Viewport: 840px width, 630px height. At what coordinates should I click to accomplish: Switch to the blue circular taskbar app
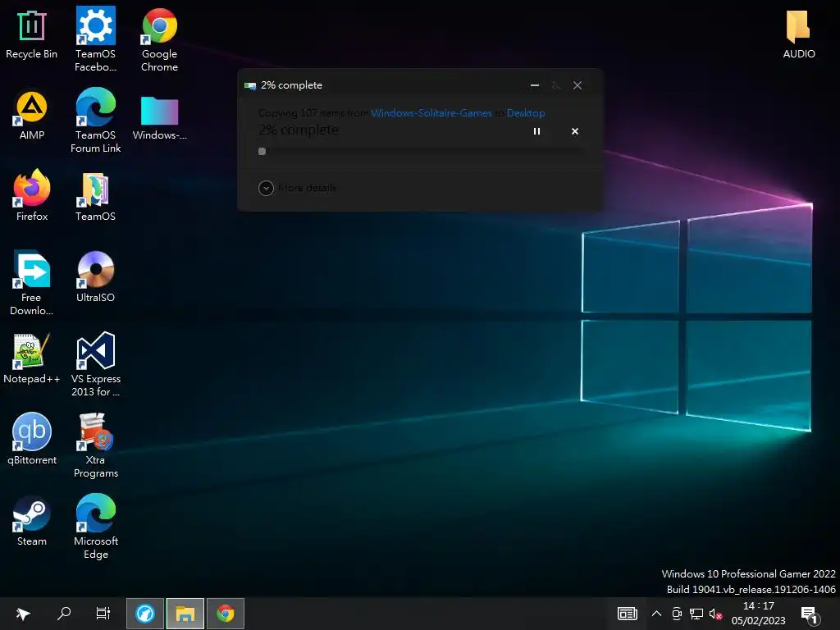pyautogui.click(x=144, y=614)
